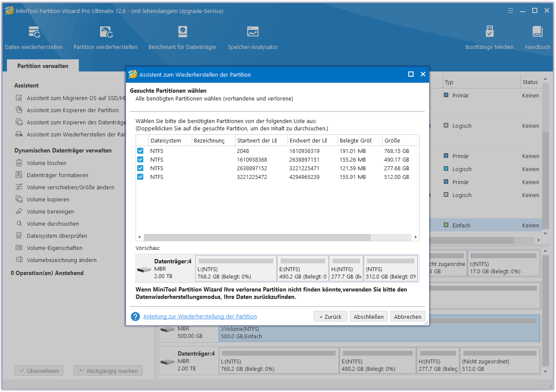Select unallocated 512.0 GB block in main disk map
The height and width of the screenshot is (392, 556).
pos(500,360)
